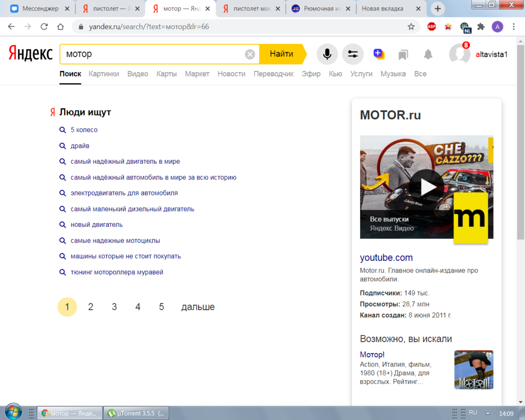The image size is (525, 420).
Task: Click дальше to next results page
Action: [x=198, y=307]
